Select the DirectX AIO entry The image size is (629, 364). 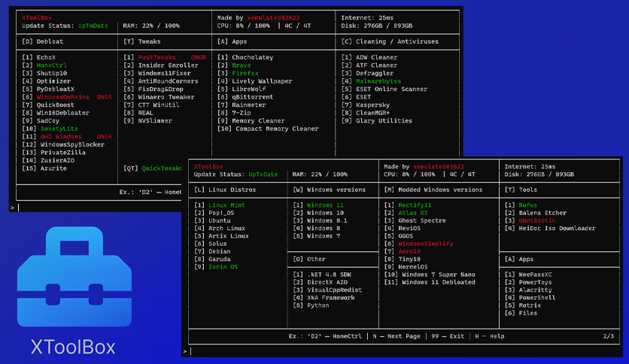coord(320,282)
